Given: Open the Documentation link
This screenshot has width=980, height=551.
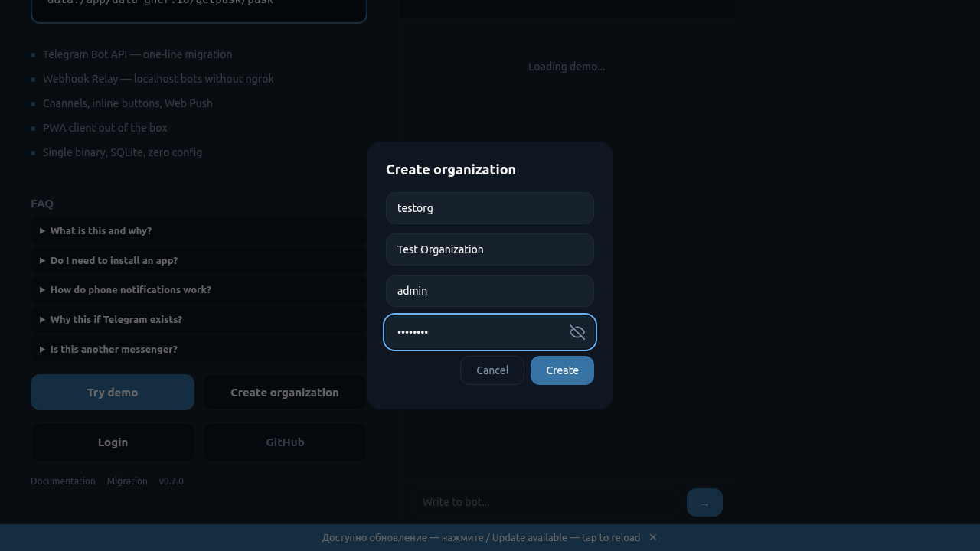Looking at the screenshot, I should [x=63, y=481].
